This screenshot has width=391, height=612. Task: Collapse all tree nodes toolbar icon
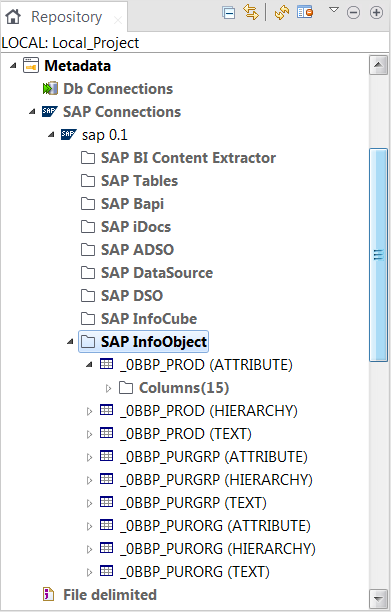point(229,12)
